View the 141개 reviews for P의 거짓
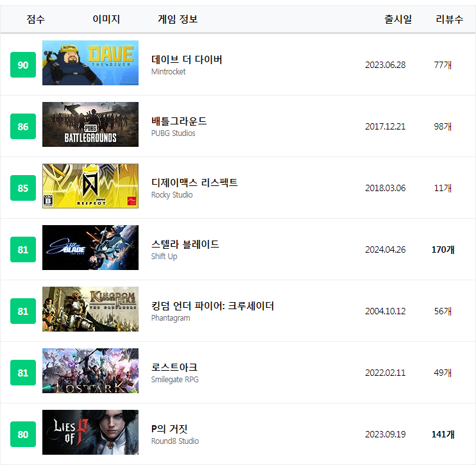Viewport: 476px width, 465px height. tap(443, 434)
